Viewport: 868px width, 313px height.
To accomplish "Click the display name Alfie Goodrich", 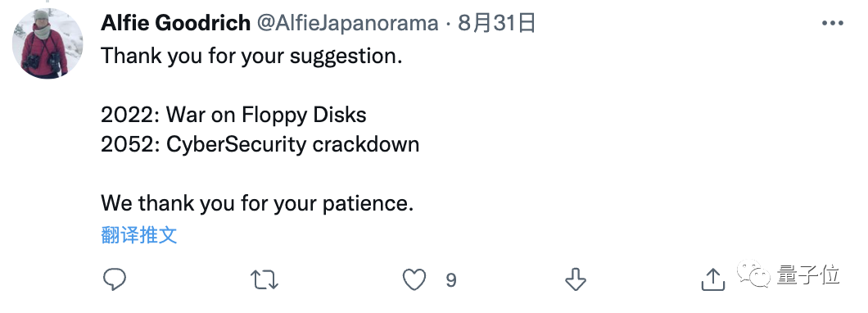I will pyautogui.click(x=175, y=23).
